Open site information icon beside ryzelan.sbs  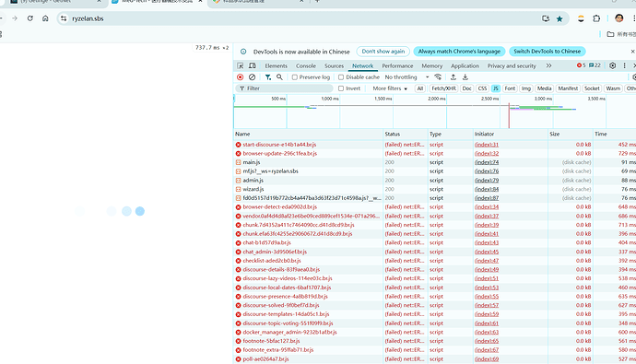pos(64,18)
